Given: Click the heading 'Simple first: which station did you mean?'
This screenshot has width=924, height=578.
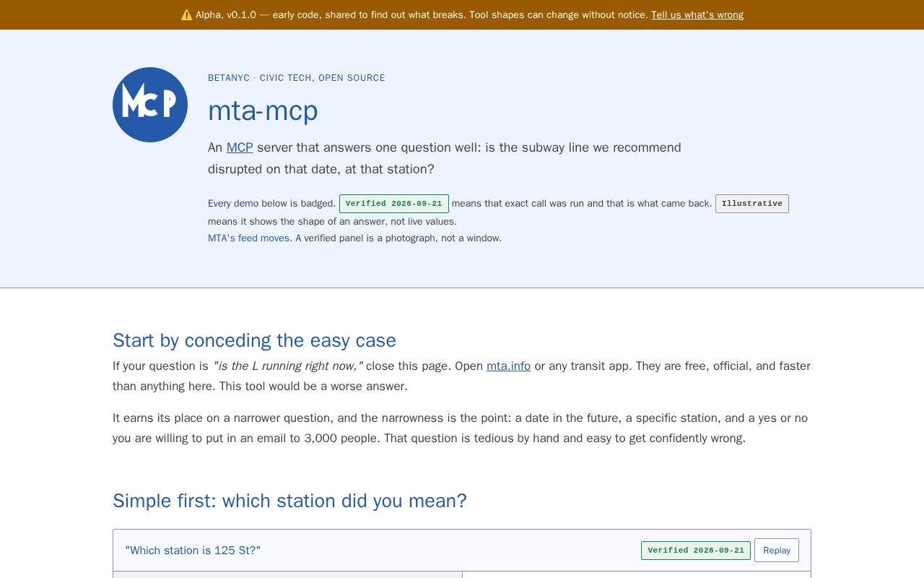Looking at the screenshot, I should (x=289, y=501).
